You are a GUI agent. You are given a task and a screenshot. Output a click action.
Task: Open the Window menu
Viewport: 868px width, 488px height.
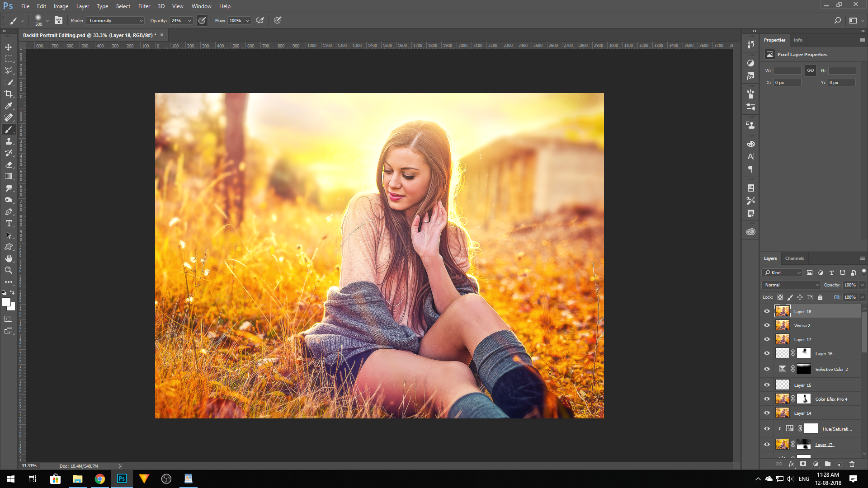[x=201, y=6]
